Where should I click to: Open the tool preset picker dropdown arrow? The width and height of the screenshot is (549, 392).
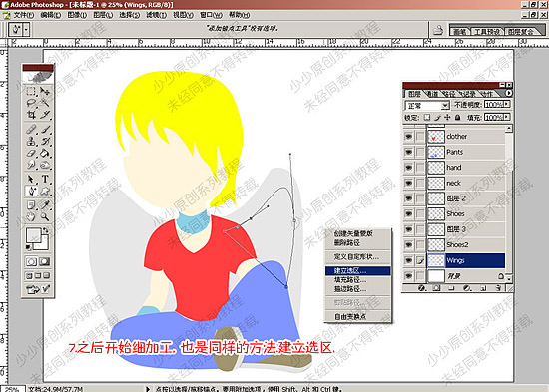(26, 30)
